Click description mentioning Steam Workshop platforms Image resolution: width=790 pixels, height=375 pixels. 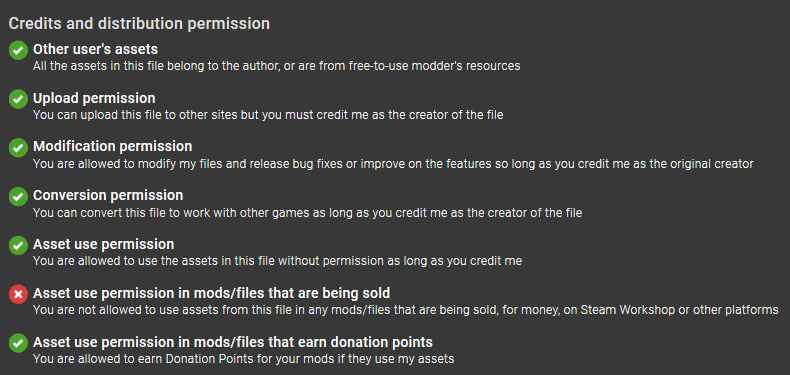(x=406, y=310)
